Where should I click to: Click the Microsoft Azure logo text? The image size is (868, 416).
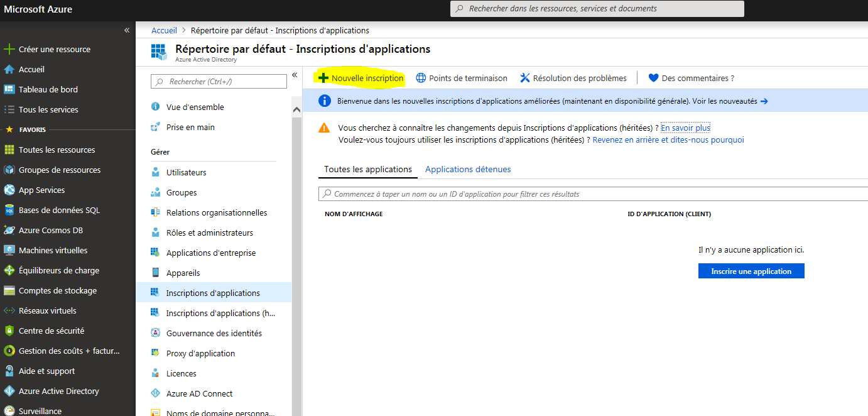pos(38,9)
